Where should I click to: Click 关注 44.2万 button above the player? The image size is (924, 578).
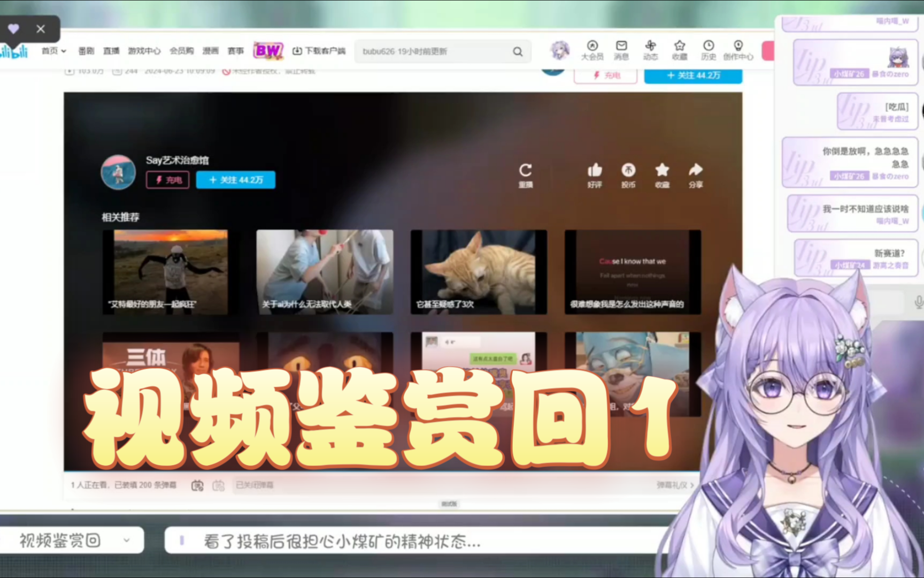(x=693, y=75)
